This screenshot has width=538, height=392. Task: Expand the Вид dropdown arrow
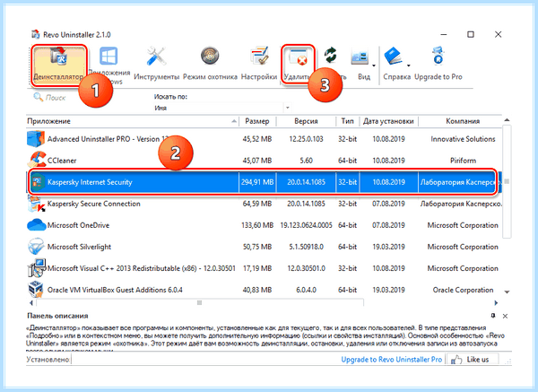[374, 65]
